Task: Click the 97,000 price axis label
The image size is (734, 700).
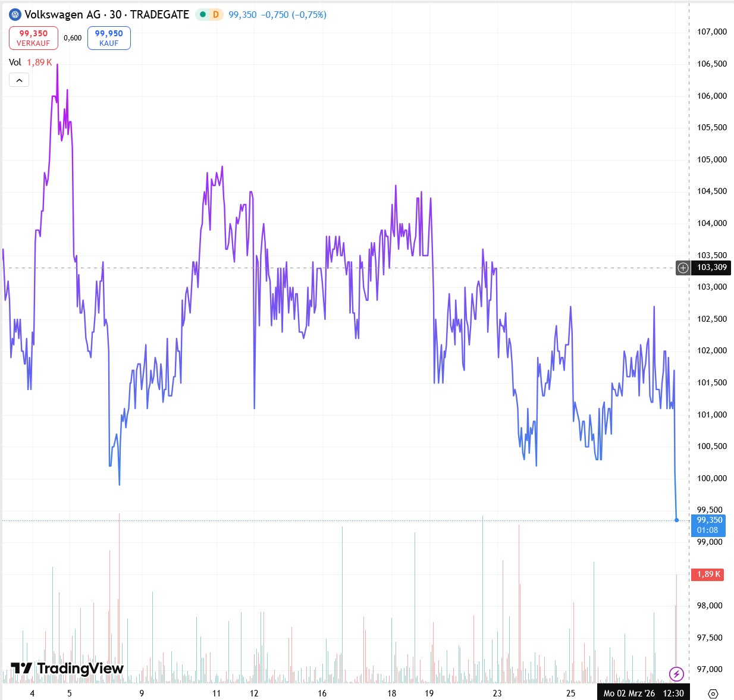Action: click(x=712, y=669)
